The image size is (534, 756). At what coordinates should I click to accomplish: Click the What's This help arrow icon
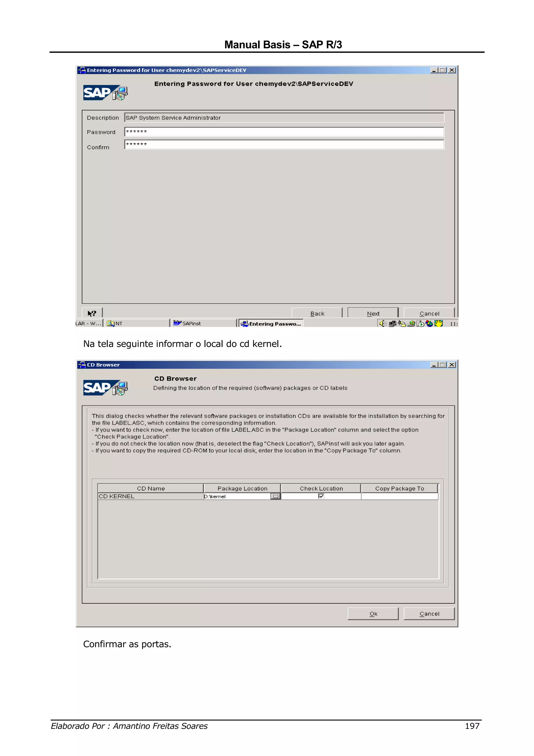92,313
